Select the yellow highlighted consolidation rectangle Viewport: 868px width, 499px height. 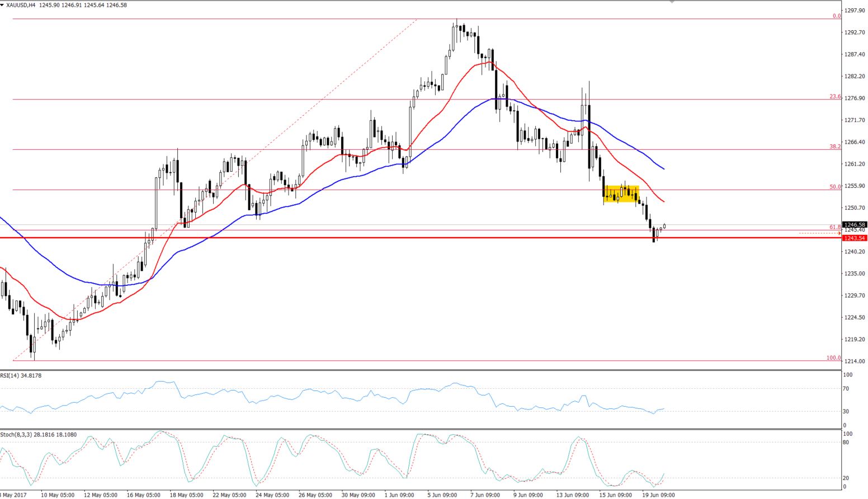621,194
